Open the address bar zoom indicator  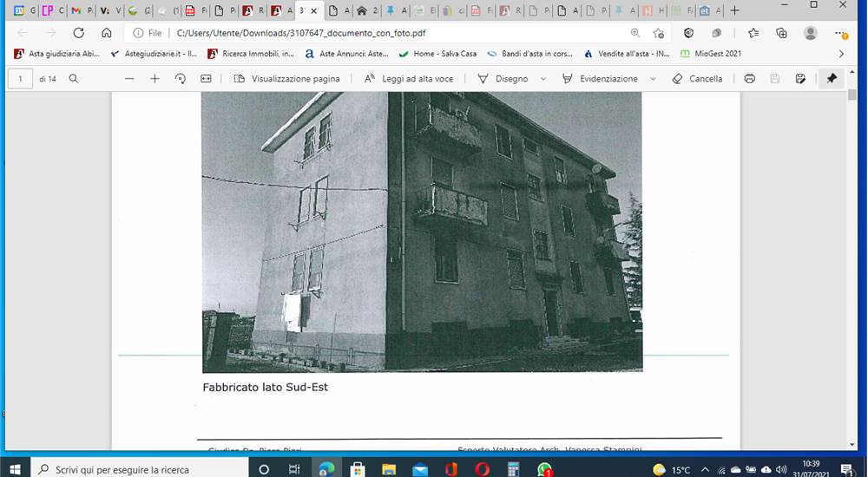tap(635, 33)
